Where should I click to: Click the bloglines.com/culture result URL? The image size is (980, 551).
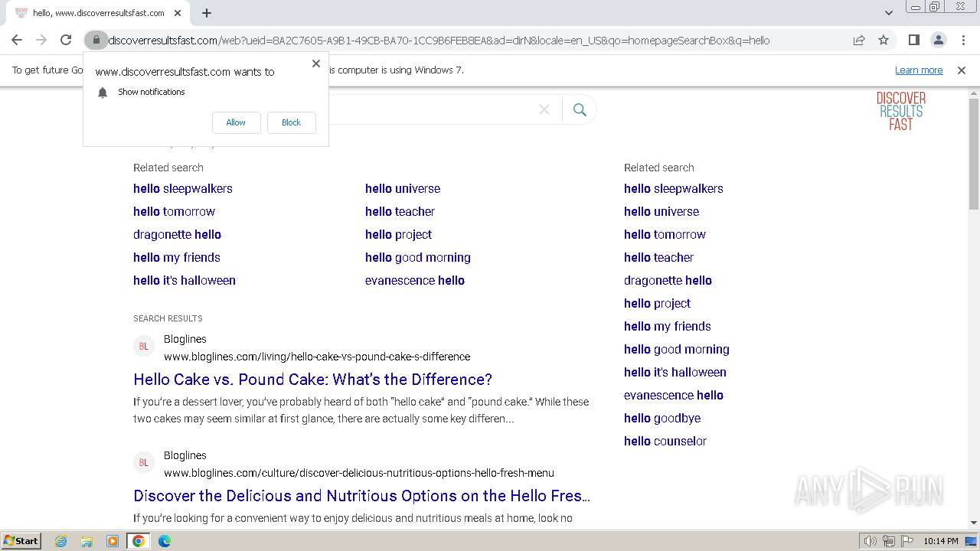pyautogui.click(x=359, y=473)
